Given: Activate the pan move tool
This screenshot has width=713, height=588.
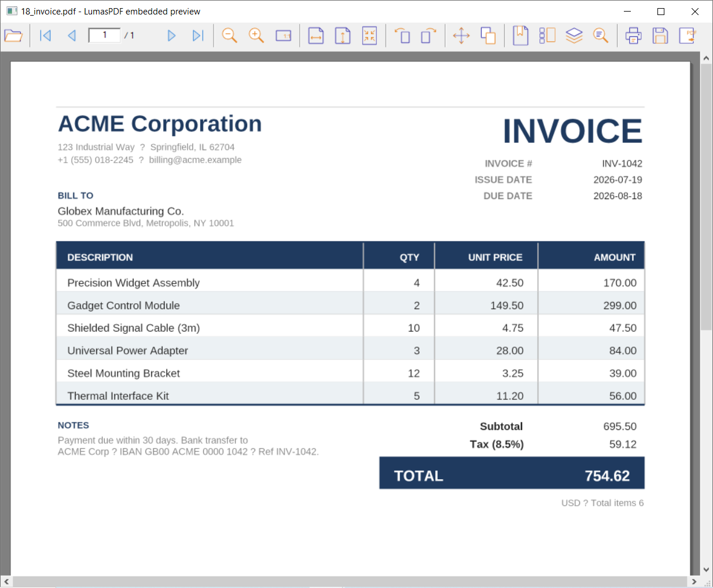Looking at the screenshot, I should point(461,36).
